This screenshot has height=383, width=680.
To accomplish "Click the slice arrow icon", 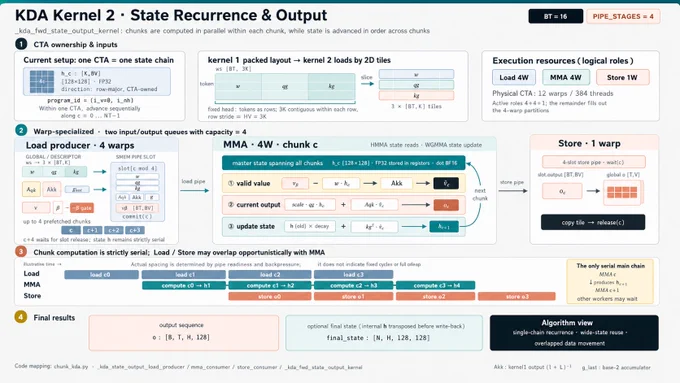I will click(x=367, y=84).
